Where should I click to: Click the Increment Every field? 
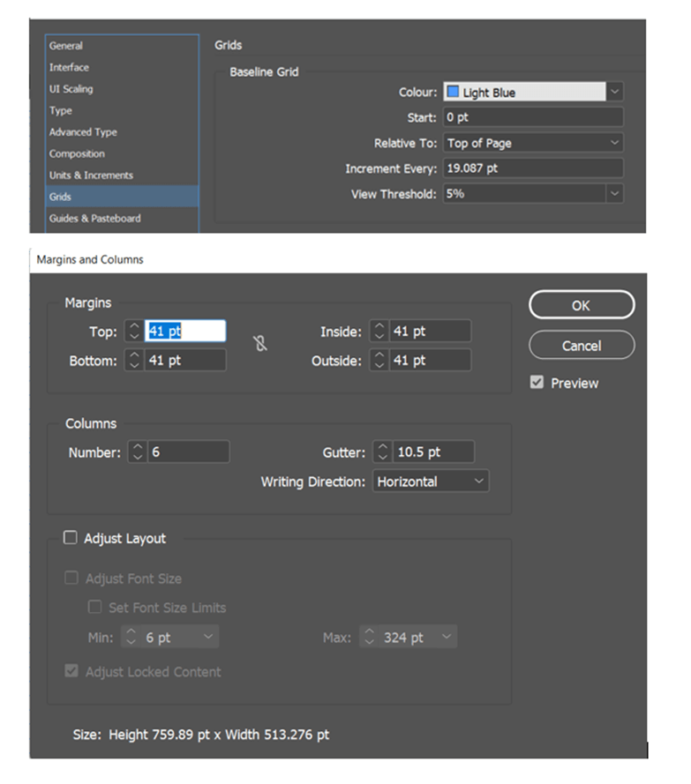point(533,168)
